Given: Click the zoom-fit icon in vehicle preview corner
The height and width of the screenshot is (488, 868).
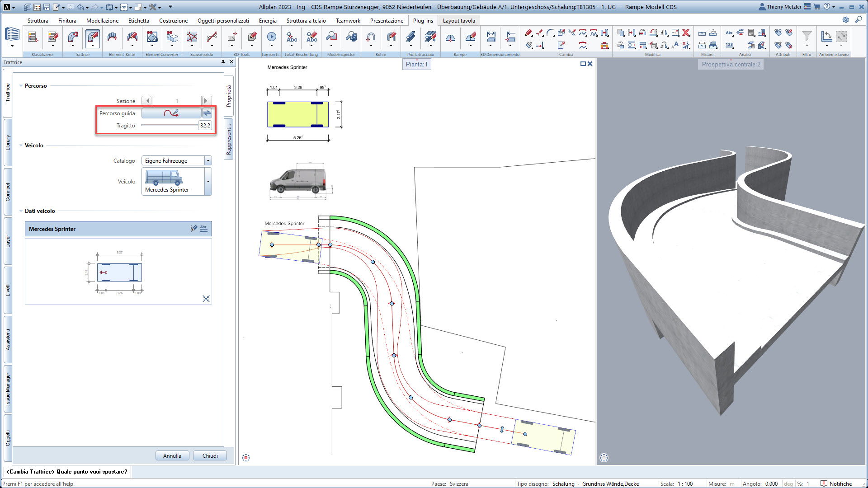Looking at the screenshot, I should pyautogui.click(x=206, y=299).
